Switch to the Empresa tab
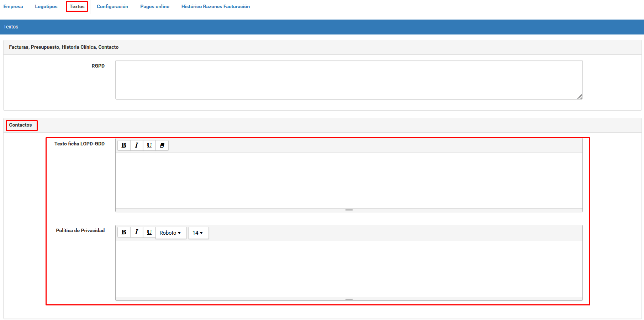This screenshot has height=320, width=644. pos(13,7)
